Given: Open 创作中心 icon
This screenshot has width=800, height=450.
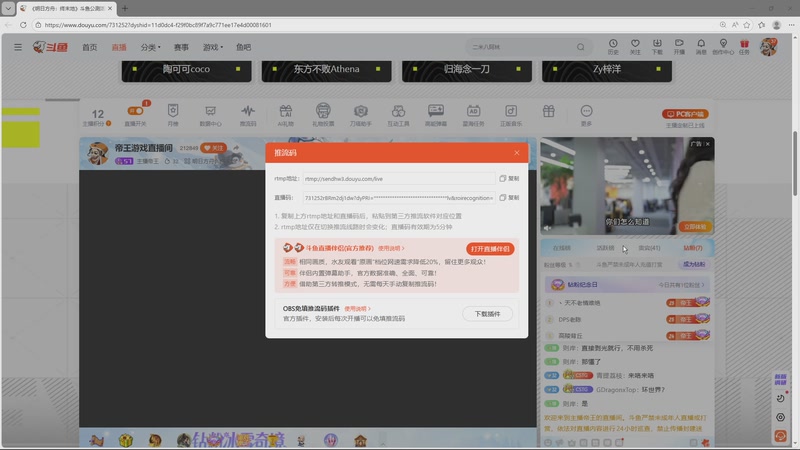Looking at the screenshot, I should click(723, 46).
